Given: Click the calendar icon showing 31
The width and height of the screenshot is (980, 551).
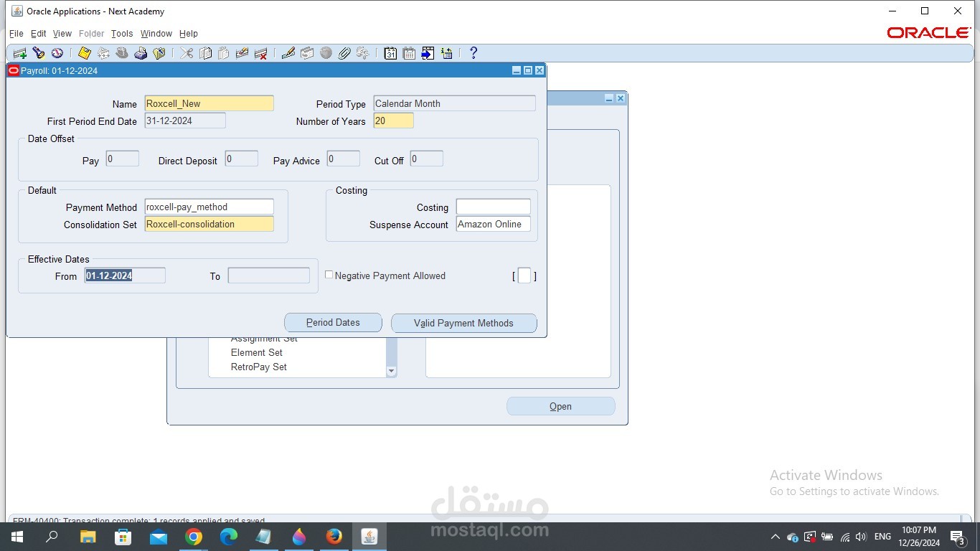Looking at the screenshot, I should click(390, 53).
